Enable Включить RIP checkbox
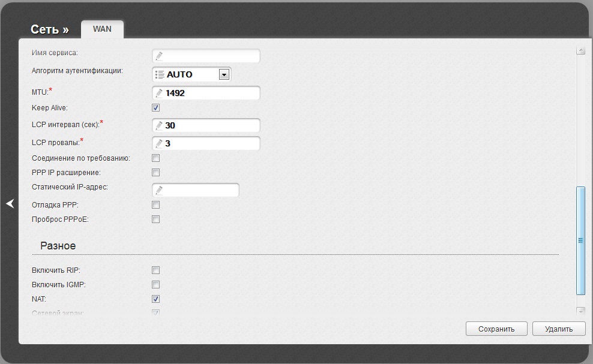The image size is (593, 364). point(156,270)
